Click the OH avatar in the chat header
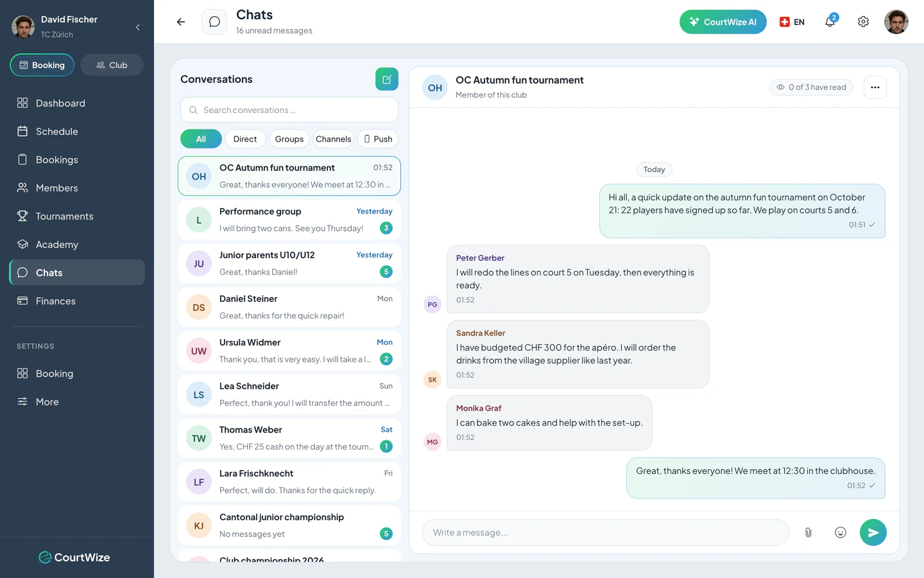Image resolution: width=924 pixels, height=578 pixels. [x=435, y=88]
